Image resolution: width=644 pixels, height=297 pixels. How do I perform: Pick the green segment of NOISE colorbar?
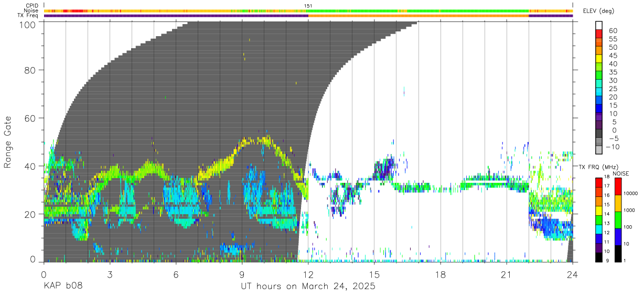(618, 220)
